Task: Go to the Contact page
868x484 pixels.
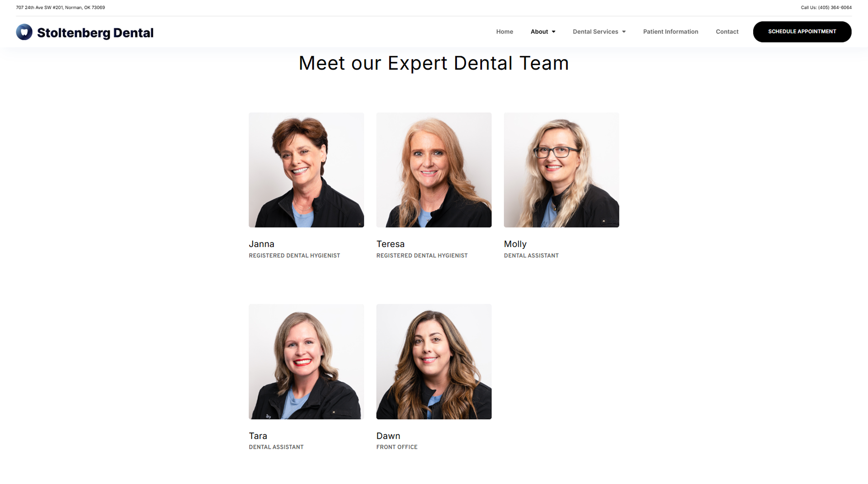Action: [727, 32]
